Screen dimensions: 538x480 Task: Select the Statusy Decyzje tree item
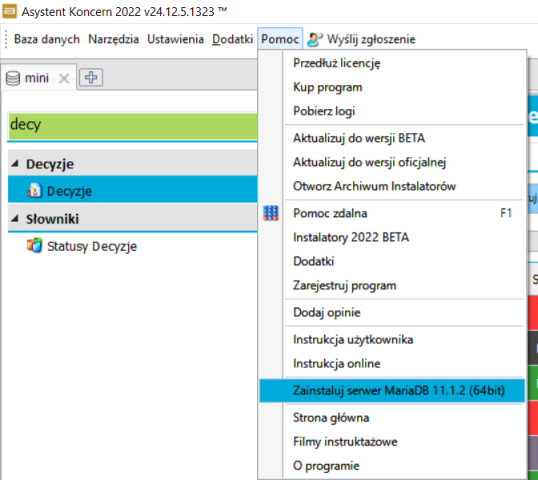point(132,246)
